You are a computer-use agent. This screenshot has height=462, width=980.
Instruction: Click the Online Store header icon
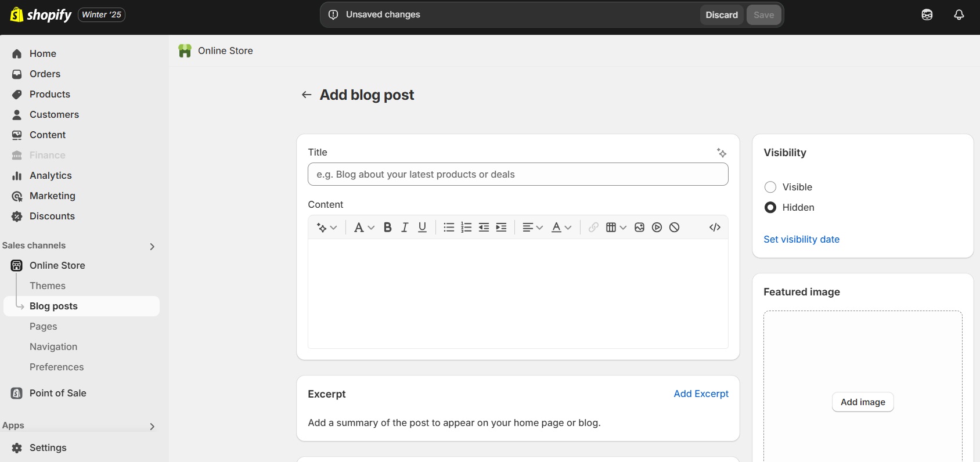185,51
